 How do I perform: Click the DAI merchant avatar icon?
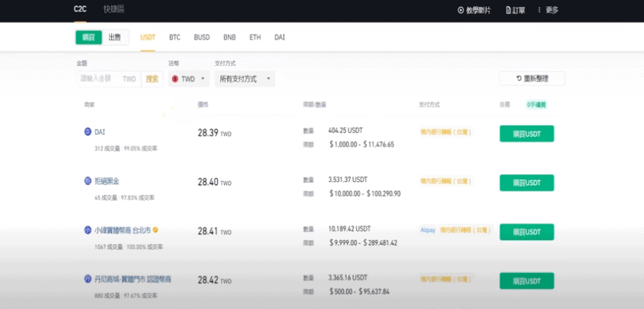[87, 132]
